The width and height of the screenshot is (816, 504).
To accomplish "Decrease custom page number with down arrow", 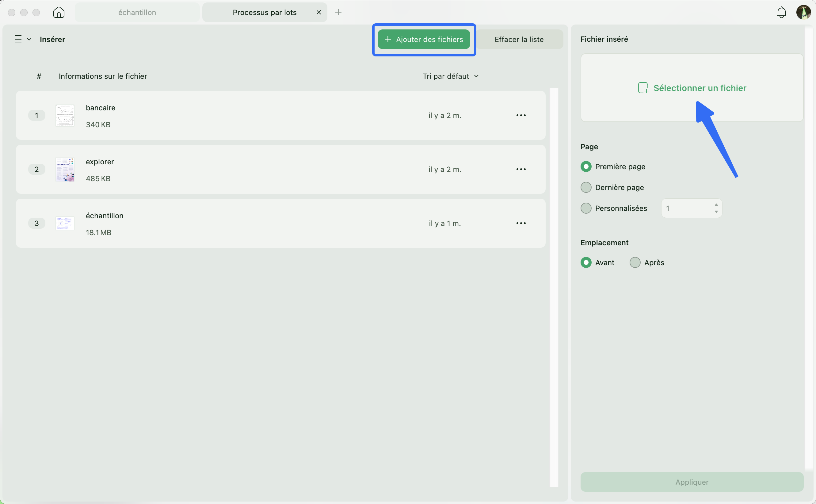I will 716,212.
